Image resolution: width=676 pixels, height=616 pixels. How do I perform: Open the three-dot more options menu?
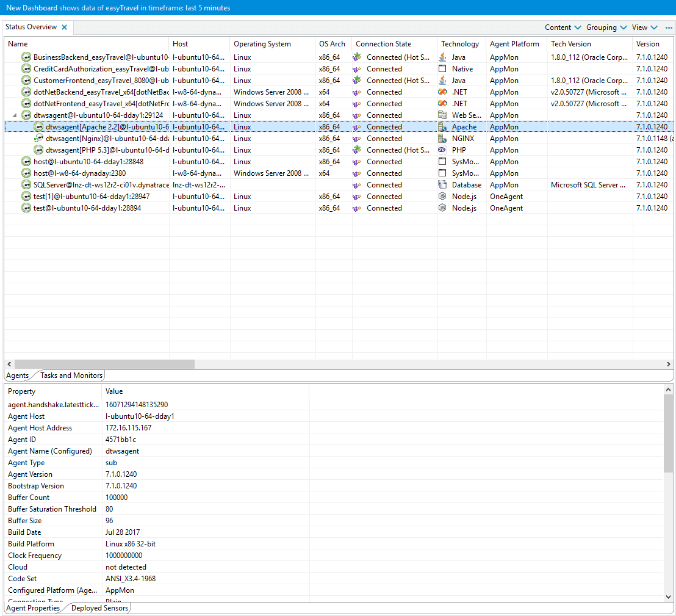click(x=669, y=27)
